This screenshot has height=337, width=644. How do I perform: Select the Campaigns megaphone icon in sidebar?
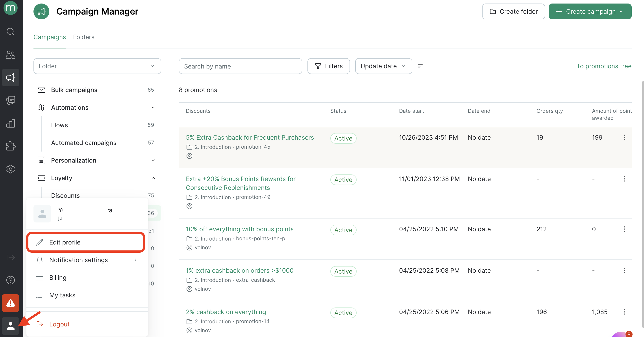pyautogui.click(x=11, y=78)
